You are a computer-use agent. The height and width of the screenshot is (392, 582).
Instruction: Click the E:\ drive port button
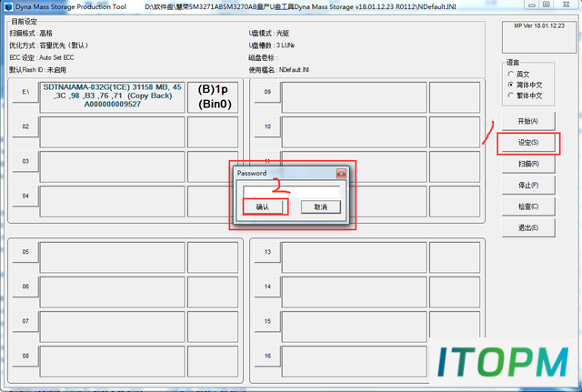click(25, 92)
